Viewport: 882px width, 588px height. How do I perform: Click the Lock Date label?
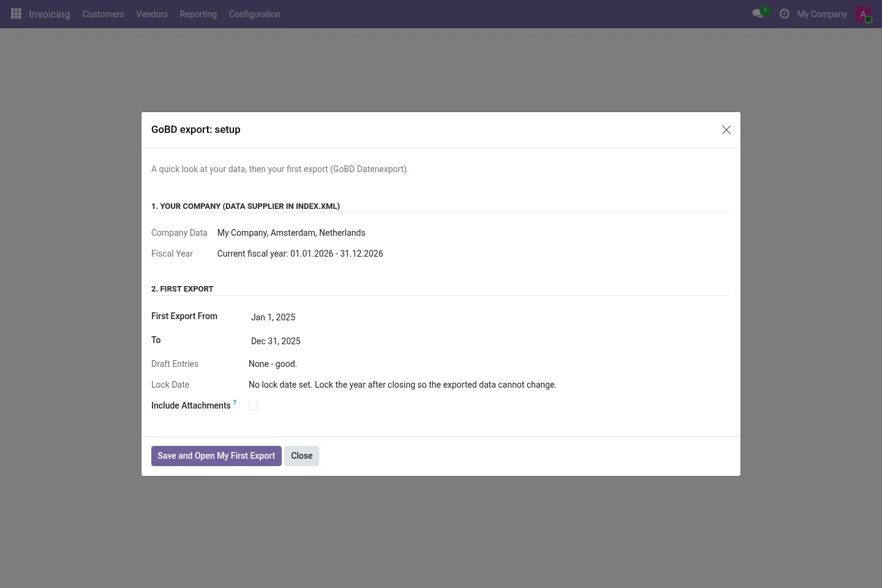click(x=170, y=385)
